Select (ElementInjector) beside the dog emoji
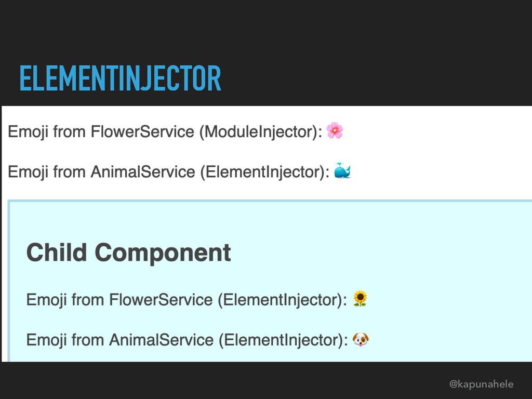 pyautogui.click(x=283, y=340)
